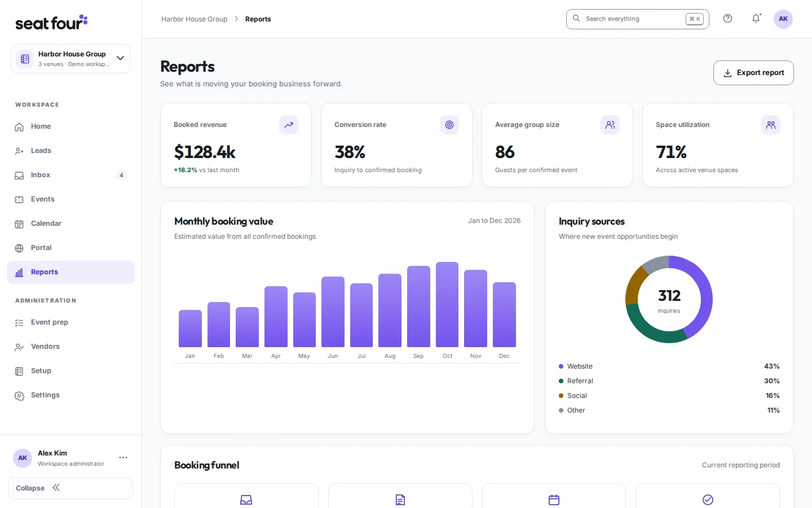Click the Space utilization people icon
Image resolution: width=812 pixels, height=508 pixels.
click(771, 125)
